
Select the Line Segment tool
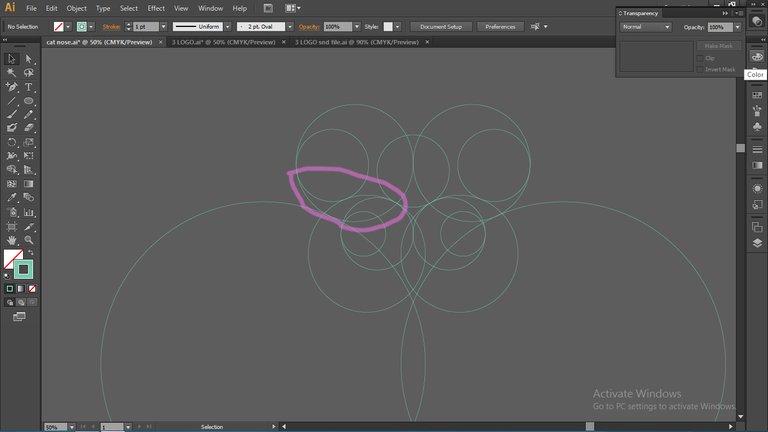coord(11,100)
